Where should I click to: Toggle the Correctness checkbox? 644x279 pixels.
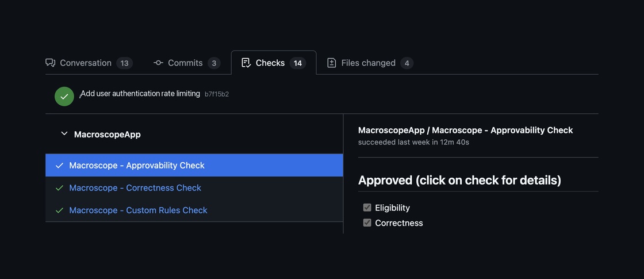point(367,223)
